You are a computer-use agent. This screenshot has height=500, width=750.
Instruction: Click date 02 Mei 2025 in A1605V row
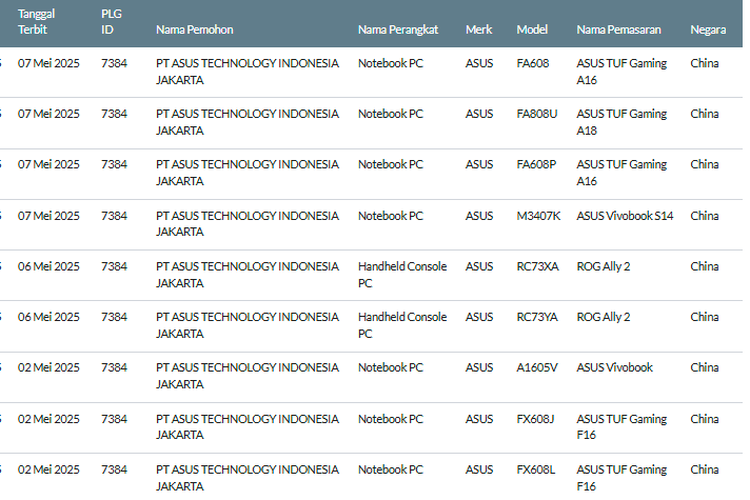tap(49, 367)
